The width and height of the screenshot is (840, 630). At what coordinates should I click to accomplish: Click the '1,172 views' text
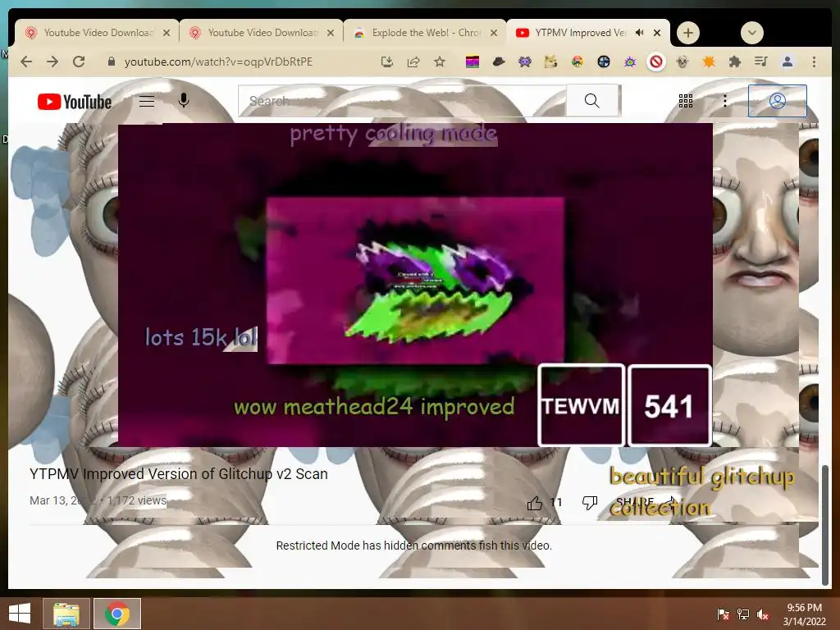click(137, 500)
